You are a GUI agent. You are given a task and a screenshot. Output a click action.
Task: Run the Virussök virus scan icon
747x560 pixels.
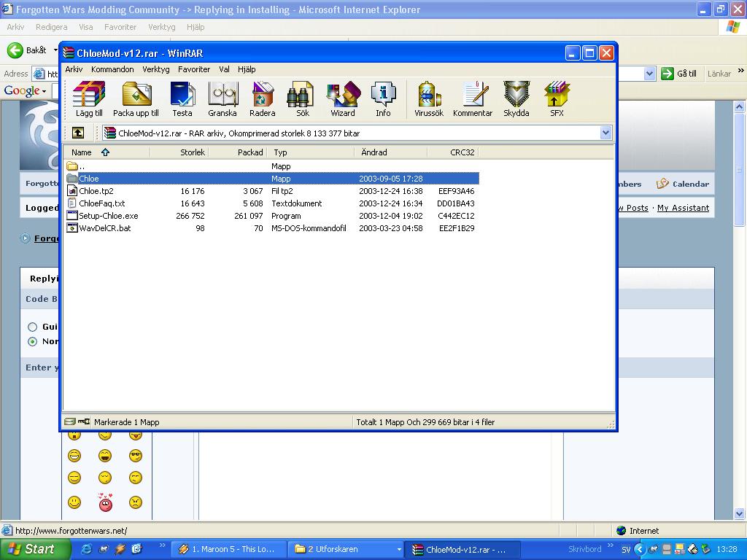[429, 99]
